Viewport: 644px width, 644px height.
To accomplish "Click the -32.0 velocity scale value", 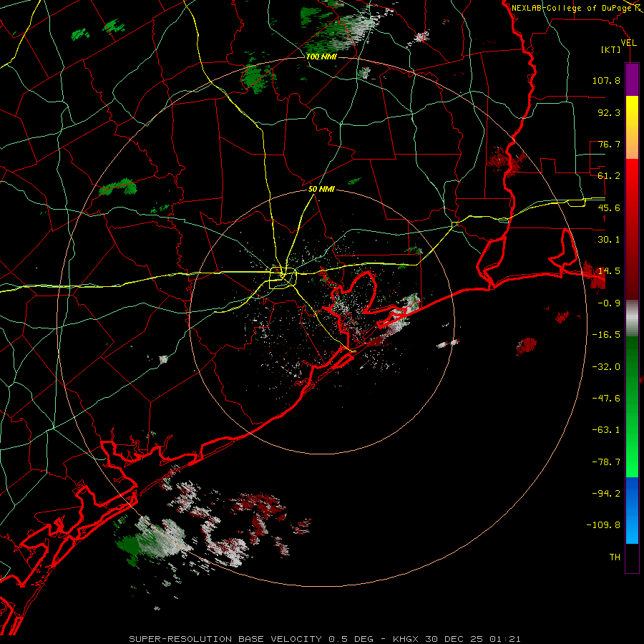I will point(606,367).
